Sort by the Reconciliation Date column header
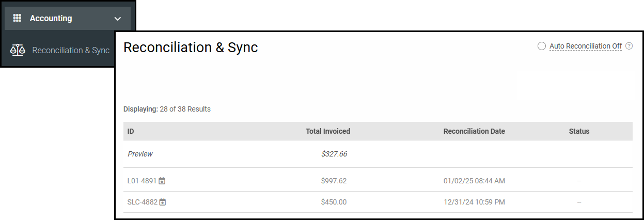 [x=474, y=131]
